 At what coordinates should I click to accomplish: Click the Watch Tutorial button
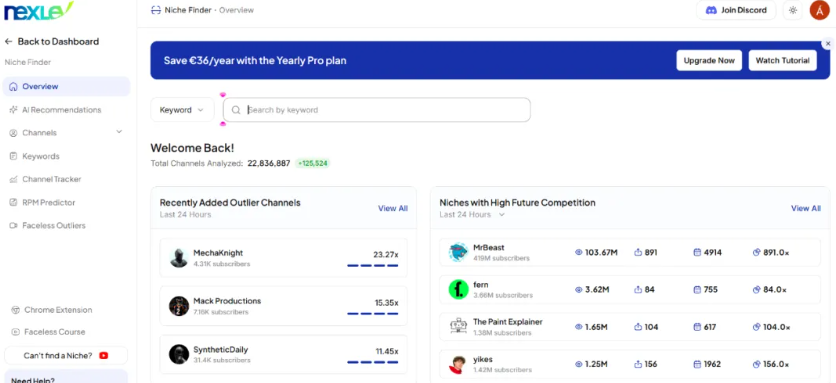pyautogui.click(x=782, y=60)
